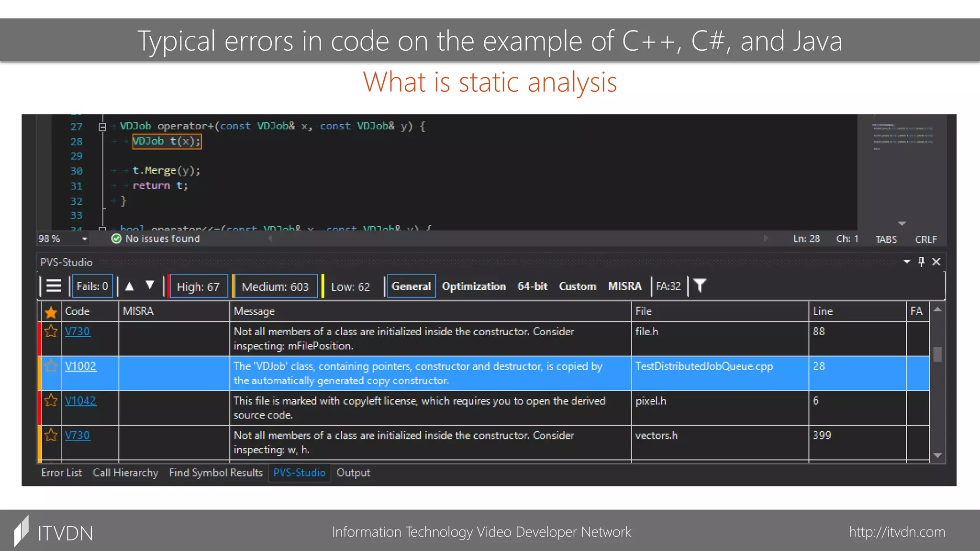Viewport: 980px width, 551px height.
Task: Enable the Custom analyzer group
Action: point(578,286)
